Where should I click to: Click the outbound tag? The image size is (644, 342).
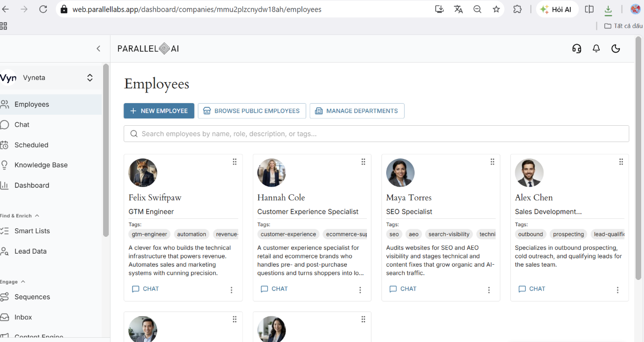click(530, 234)
